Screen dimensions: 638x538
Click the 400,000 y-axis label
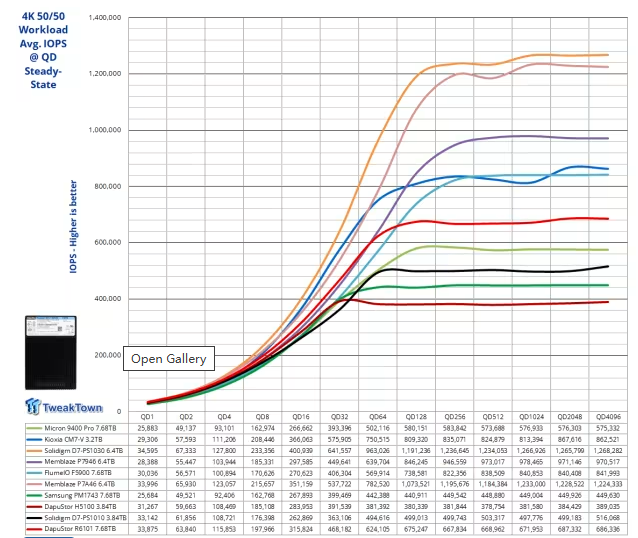(x=107, y=299)
